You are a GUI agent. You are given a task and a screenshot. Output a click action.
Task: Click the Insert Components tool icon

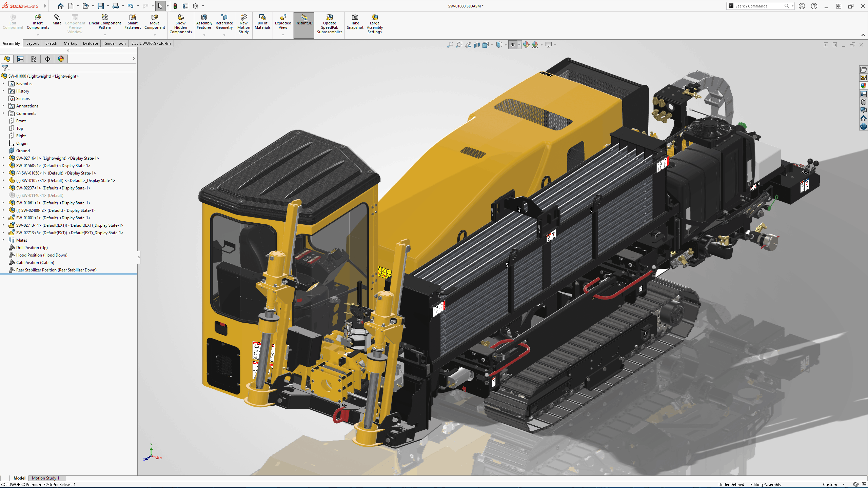38,17
